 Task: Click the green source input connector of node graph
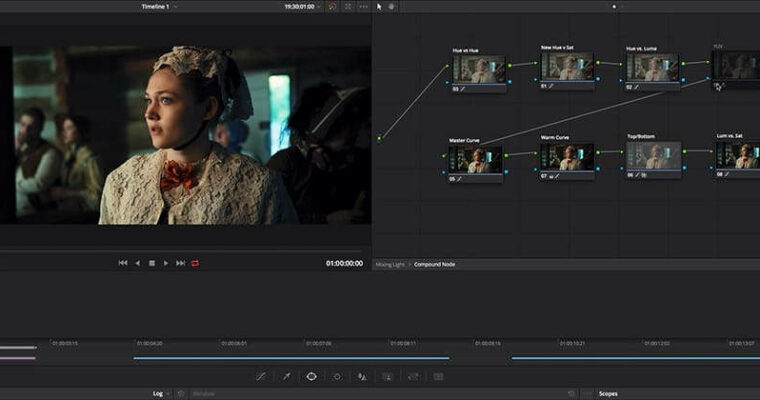point(380,139)
